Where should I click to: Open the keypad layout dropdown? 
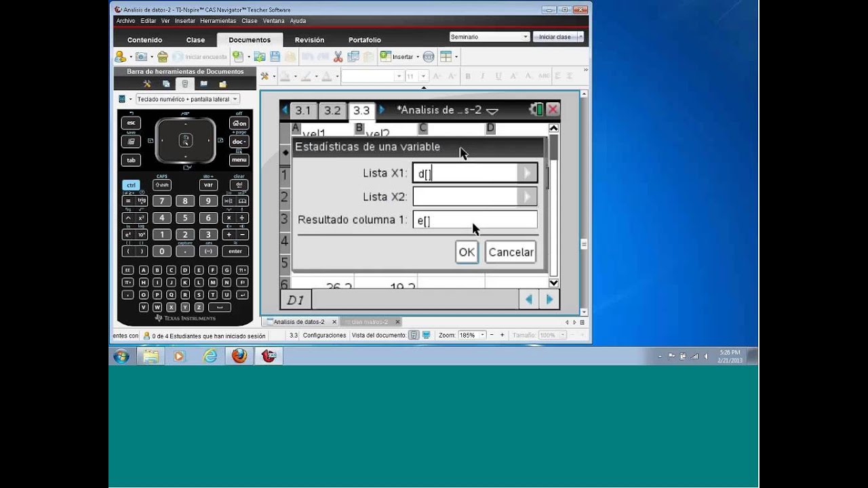tap(187, 99)
